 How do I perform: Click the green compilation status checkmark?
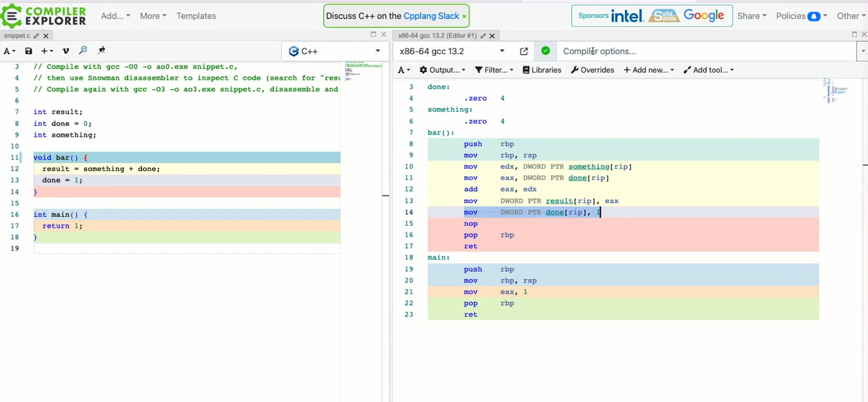(x=546, y=51)
